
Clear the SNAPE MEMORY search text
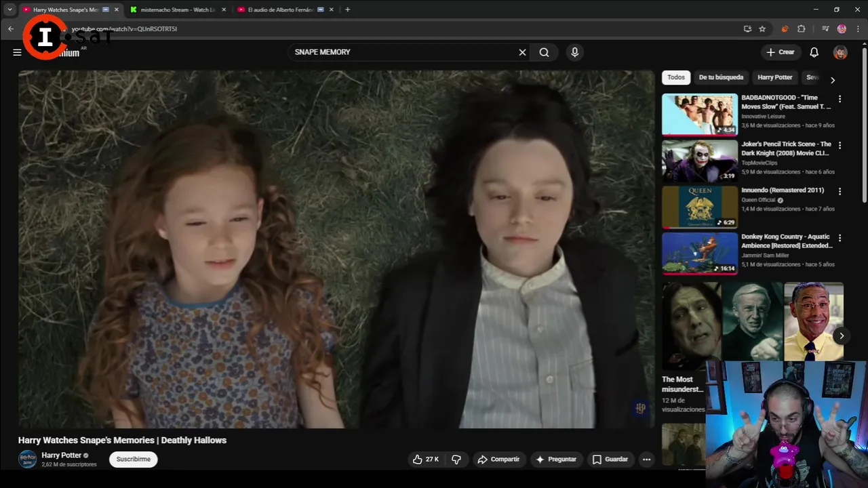[522, 52]
